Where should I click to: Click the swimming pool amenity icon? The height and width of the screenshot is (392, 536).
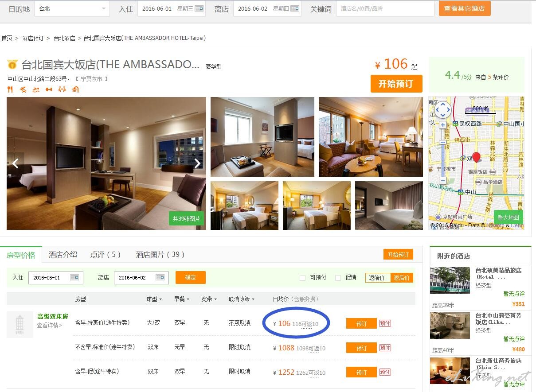coord(36,89)
